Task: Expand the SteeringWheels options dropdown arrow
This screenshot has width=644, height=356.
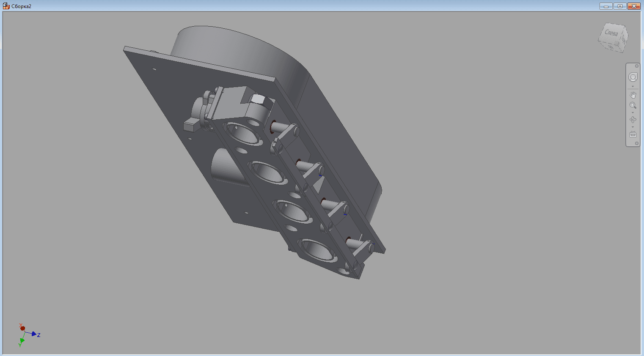Action: 633,87
